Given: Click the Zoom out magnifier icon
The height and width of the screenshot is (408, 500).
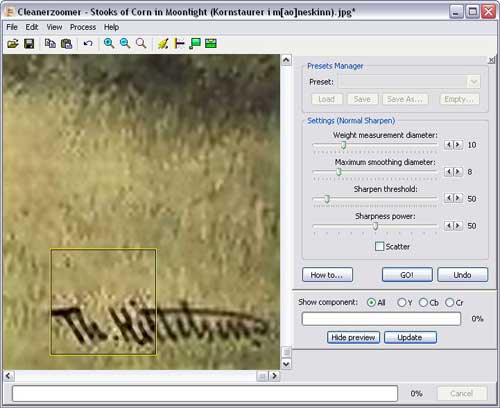Looking at the screenshot, I should (125, 43).
